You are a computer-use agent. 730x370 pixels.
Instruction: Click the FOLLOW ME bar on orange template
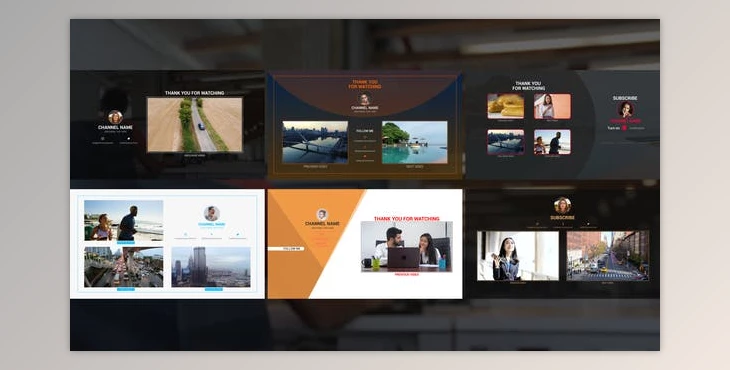pos(286,249)
